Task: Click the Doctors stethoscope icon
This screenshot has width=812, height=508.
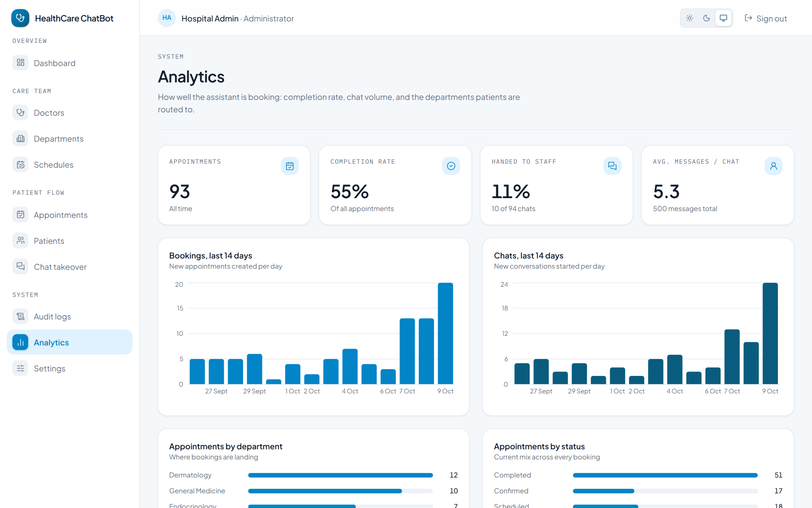Action: 21,112
